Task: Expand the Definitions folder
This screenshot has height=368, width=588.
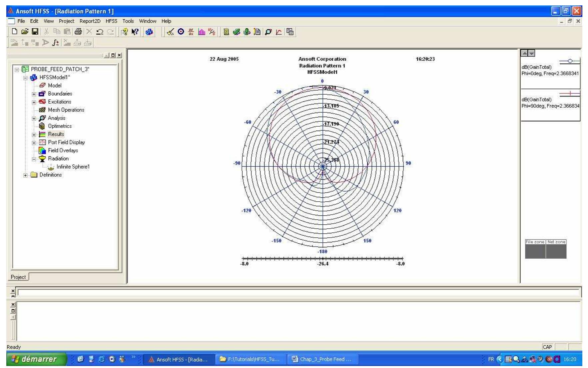Action: coord(25,175)
